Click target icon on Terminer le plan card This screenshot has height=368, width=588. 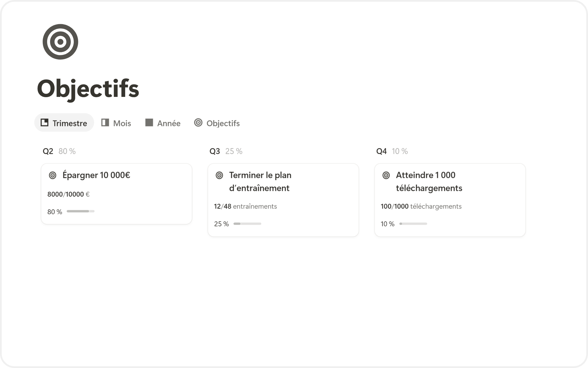[219, 175]
